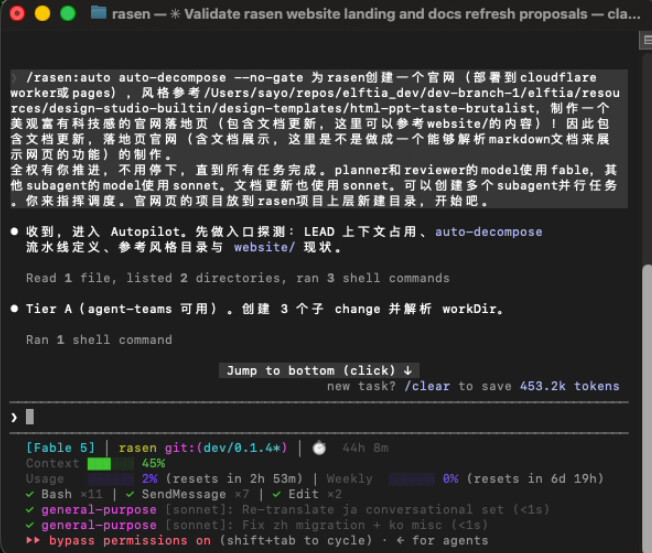The width and height of the screenshot is (652, 553).
Task: Click the [Fable 5] model label
Action: (x=61, y=448)
